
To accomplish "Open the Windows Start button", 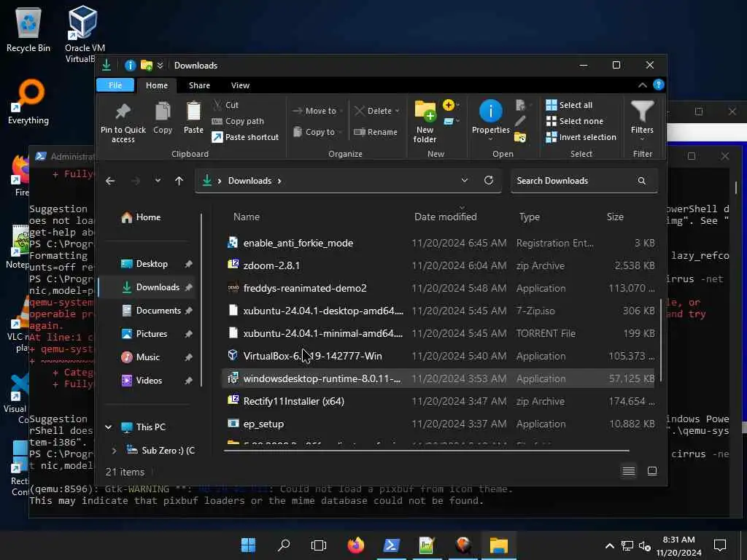I will click(x=248, y=545).
